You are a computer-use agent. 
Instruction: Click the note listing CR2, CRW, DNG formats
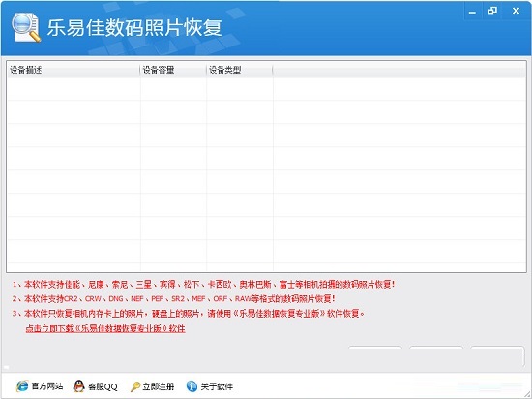coord(174,299)
